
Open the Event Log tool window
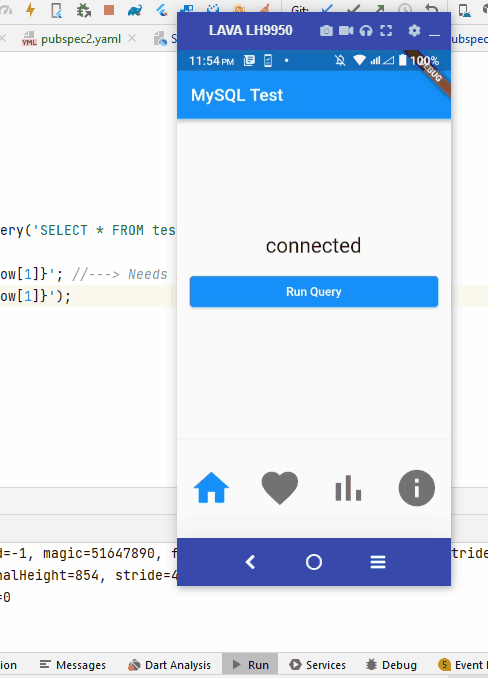pyautogui.click(x=462, y=665)
